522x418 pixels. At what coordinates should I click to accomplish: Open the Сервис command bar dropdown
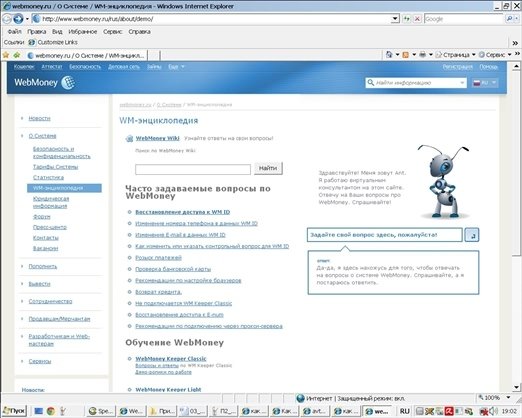coord(495,55)
